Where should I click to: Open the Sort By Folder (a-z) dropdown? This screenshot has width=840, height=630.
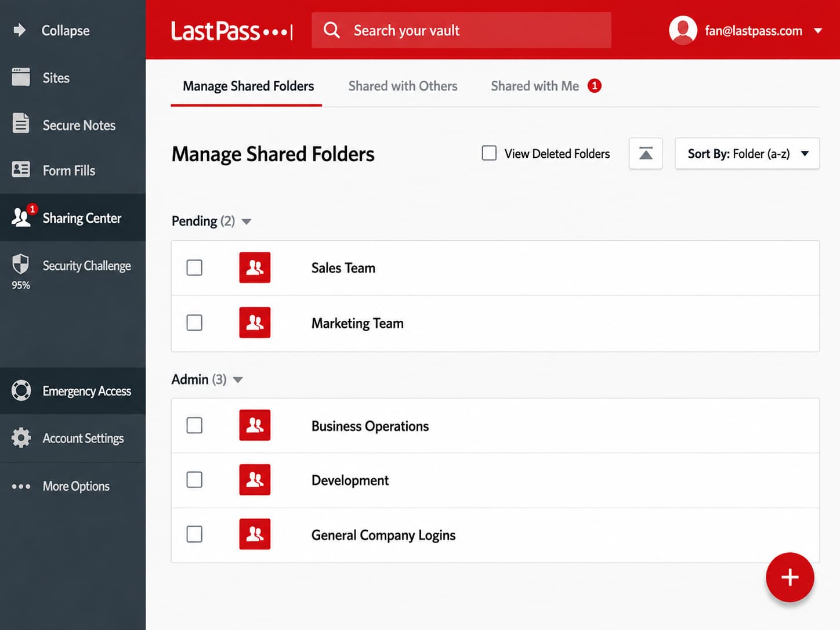click(747, 154)
